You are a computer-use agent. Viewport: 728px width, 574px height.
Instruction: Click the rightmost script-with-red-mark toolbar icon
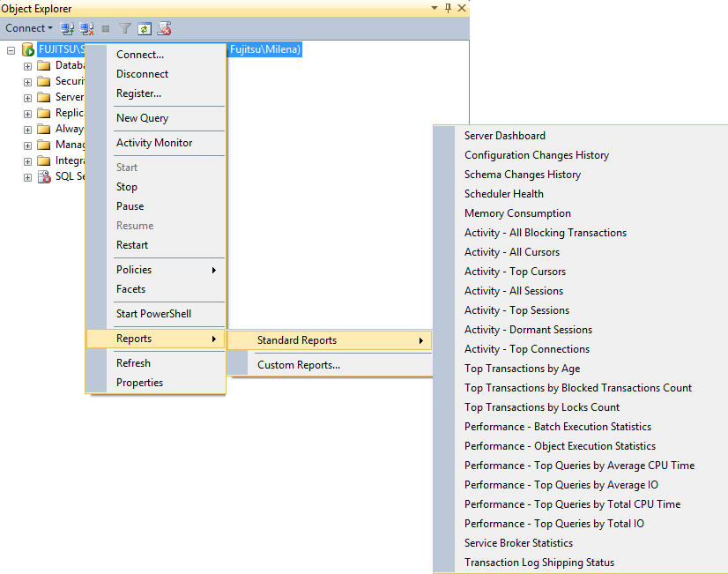(164, 28)
